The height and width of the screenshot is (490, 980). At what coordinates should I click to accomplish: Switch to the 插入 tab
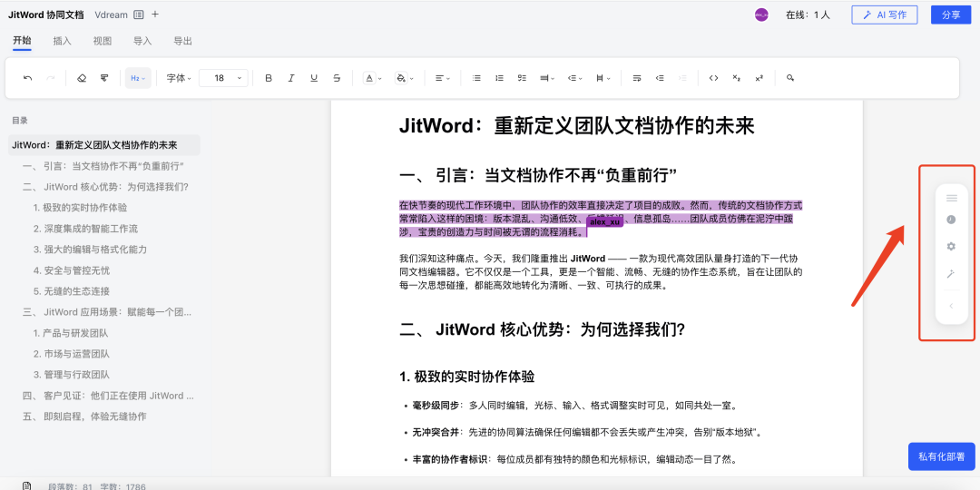click(62, 41)
